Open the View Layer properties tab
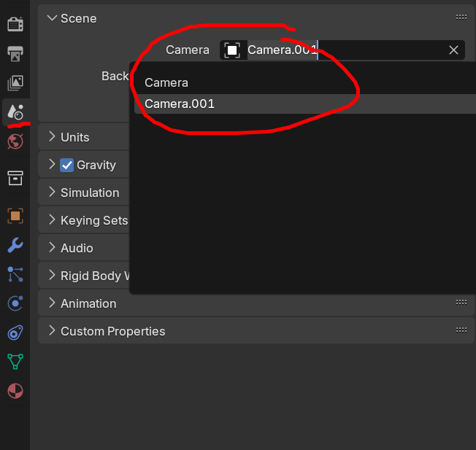The image size is (476, 450). point(15,83)
